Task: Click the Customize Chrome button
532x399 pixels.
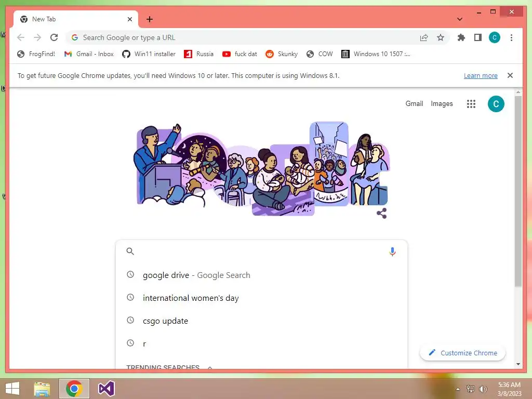Action: tap(462, 353)
